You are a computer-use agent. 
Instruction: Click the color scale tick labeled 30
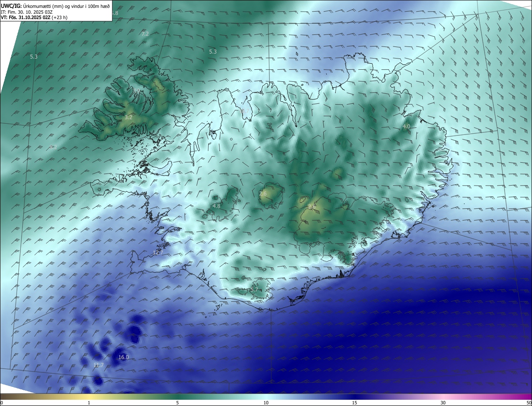pyautogui.click(x=443, y=403)
